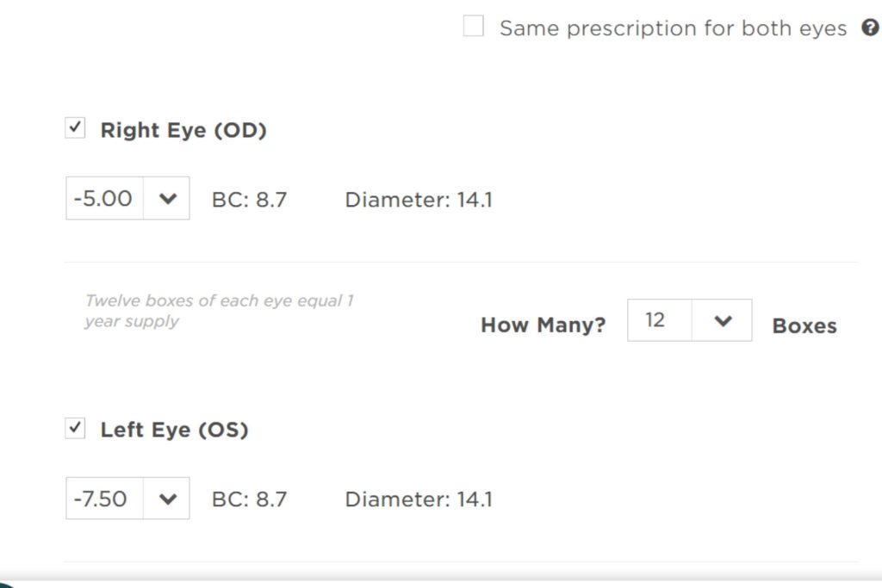Select the Right Eye (OD) label
Screen dimensions: 882x588
coord(184,130)
